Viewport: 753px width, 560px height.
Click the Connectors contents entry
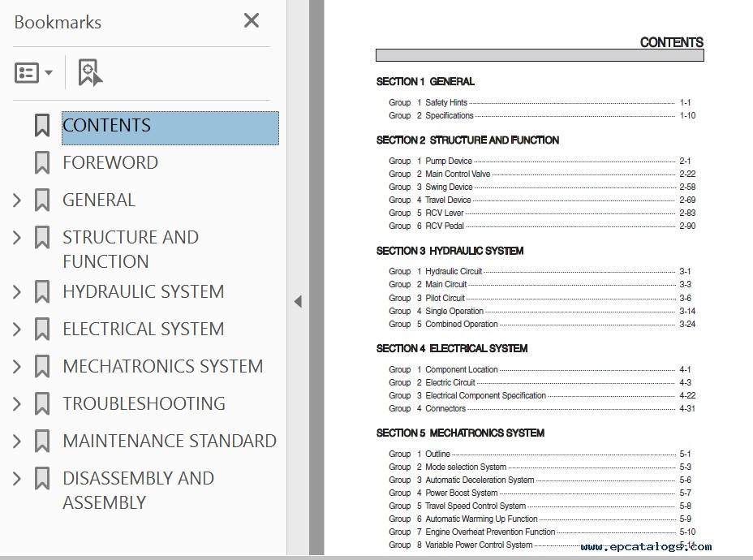pyautogui.click(x=542, y=408)
